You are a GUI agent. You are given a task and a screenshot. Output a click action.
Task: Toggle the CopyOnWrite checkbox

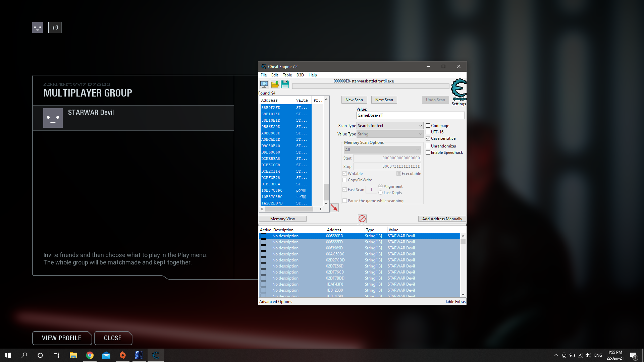click(x=344, y=180)
